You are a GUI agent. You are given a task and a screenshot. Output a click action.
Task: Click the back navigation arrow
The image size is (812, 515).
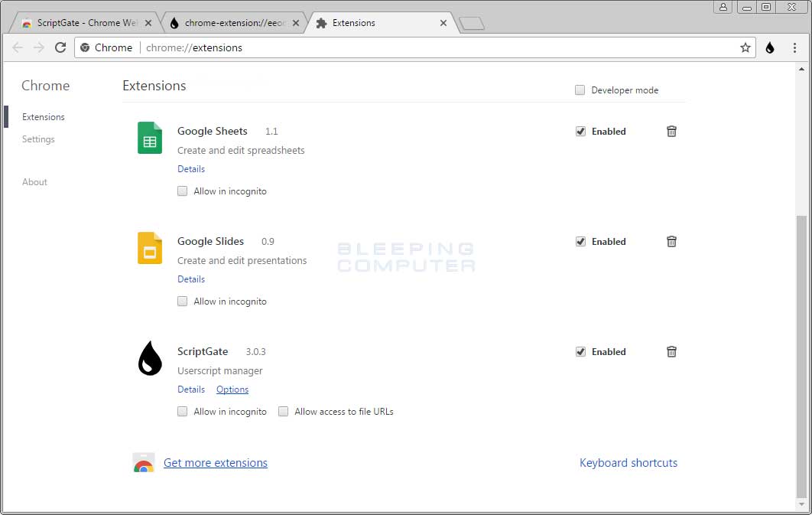pos(18,47)
